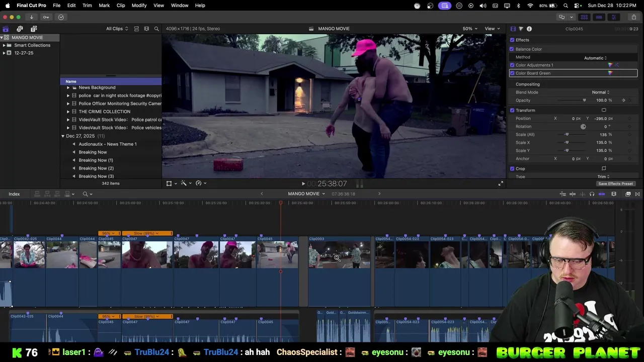Open the Modify menu
The height and width of the screenshot is (362, 644).
point(139,5)
